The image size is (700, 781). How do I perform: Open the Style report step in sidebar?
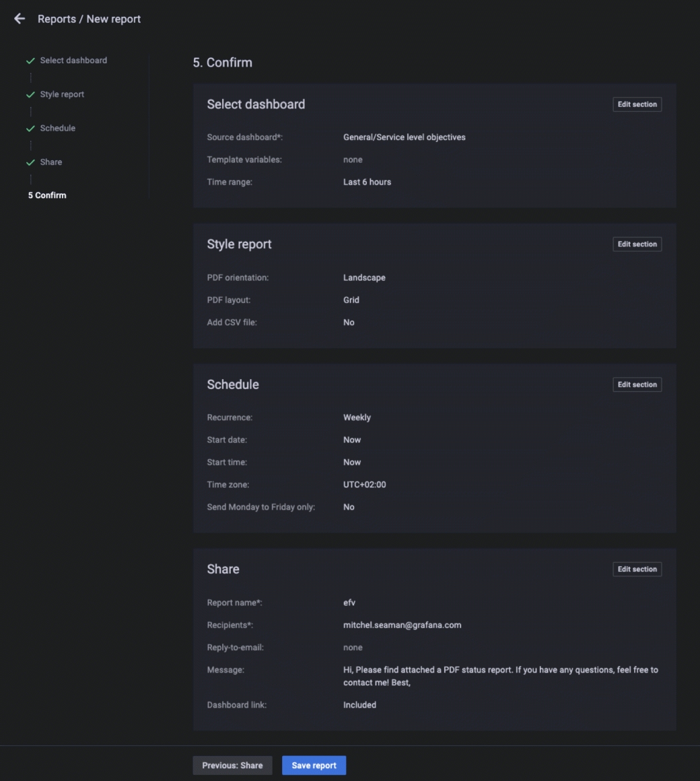point(62,95)
